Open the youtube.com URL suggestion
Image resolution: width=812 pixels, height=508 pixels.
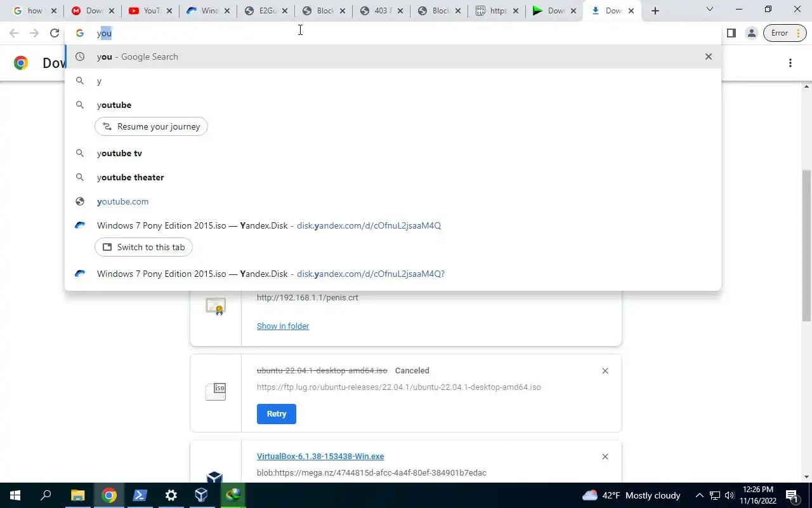click(x=393, y=201)
